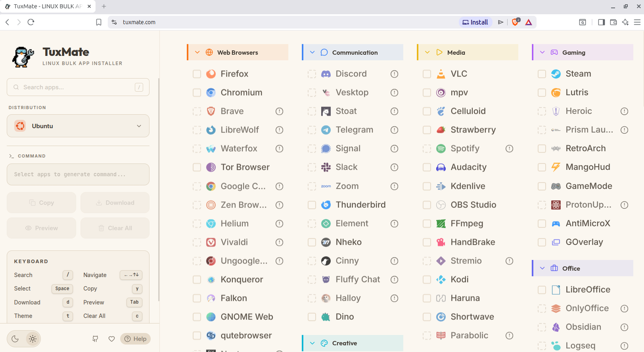This screenshot has width=644, height=352.
Task: Switch to dark theme moon icon
Action: pyautogui.click(x=15, y=339)
